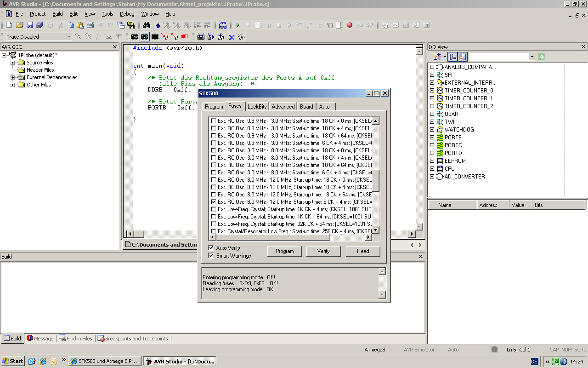Check Ext. Crystal/Resonator Low Freq. 258 CK
The height and width of the screenshot is (368, 588).
pyautogui.click(x=213, y=231)
